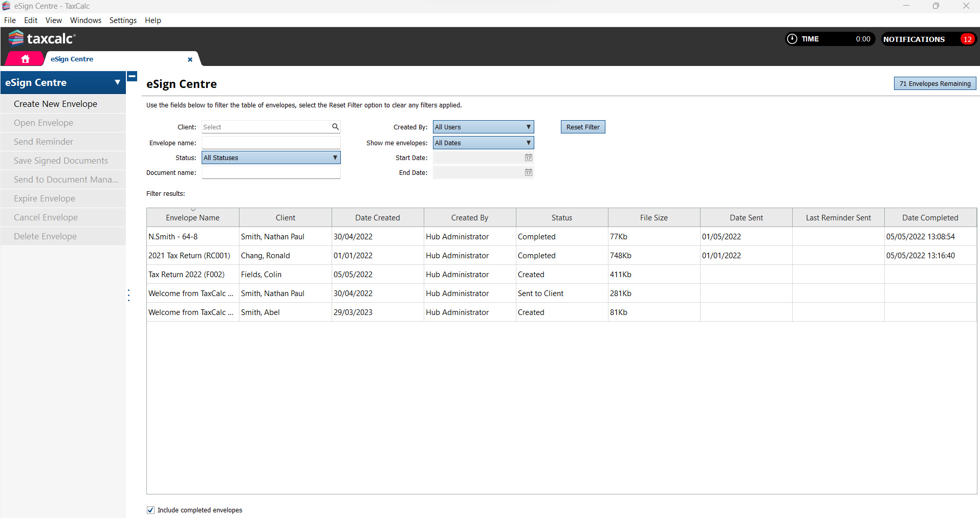Uncheck Include completed envelopes checkbox
Image resolution: width=980 pixels, height=518 pixels.
pos(150,510)
